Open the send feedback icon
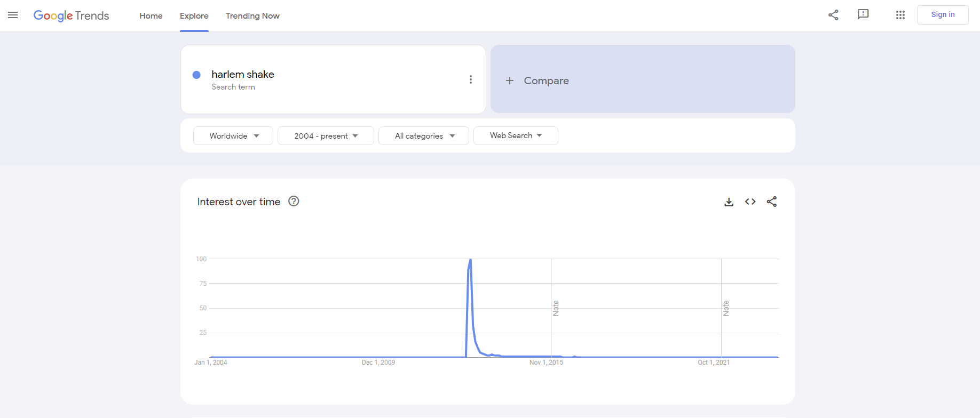The height and width of the screenshot is (418, 980). [863, 15]
